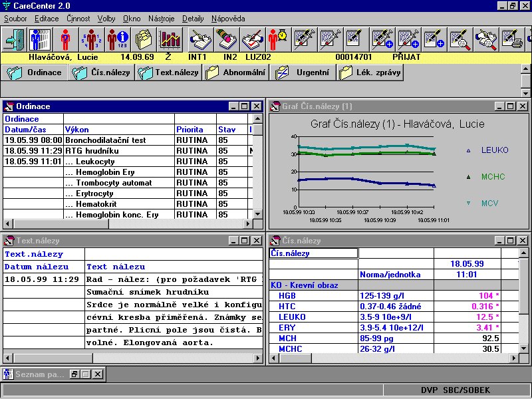Open the Nápověda menu

[228, 19]
